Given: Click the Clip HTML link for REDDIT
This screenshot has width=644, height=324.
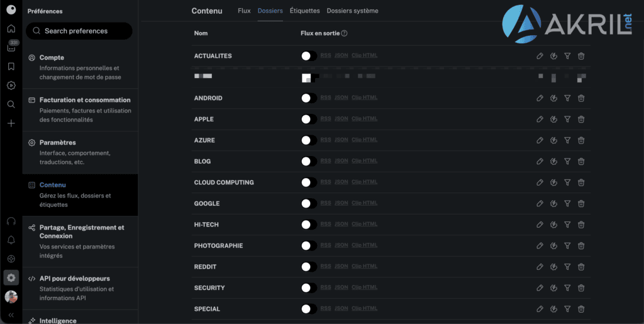Looking at the screenshot, I should (364, 267).
